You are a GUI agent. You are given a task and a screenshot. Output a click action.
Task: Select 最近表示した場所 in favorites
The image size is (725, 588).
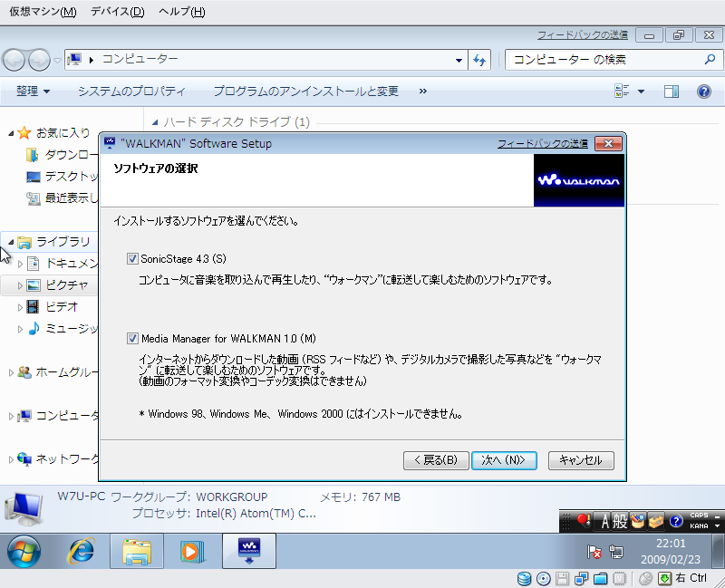click(x=62, y=198)
